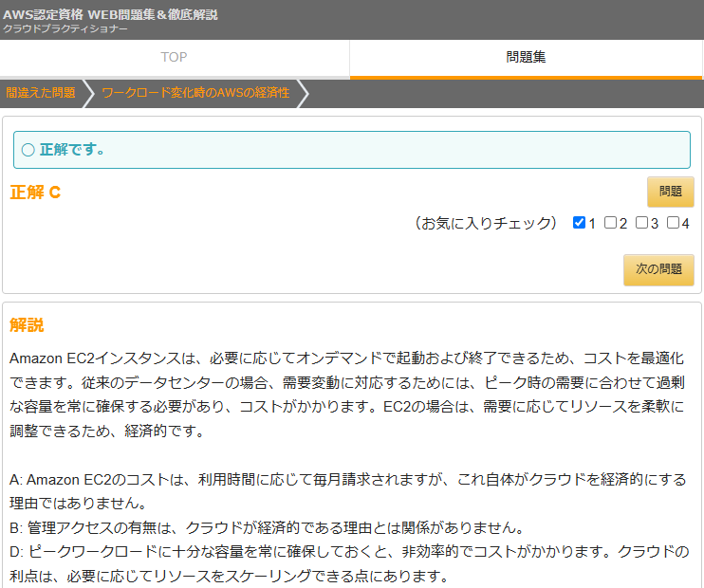Click the 正解です。 result message
Viewport: 704px width, 588px height.
72,150
